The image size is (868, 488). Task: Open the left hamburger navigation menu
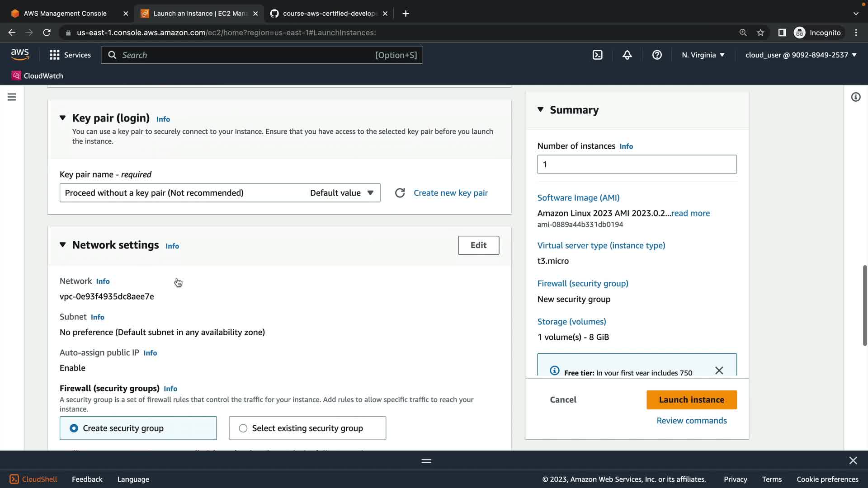12,97
